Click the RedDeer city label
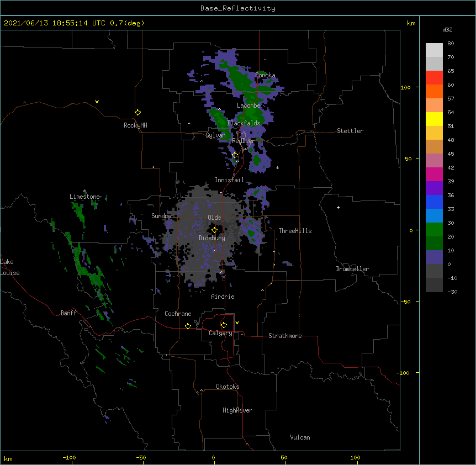This screenshot has height=465, width=476. point(243,141)
